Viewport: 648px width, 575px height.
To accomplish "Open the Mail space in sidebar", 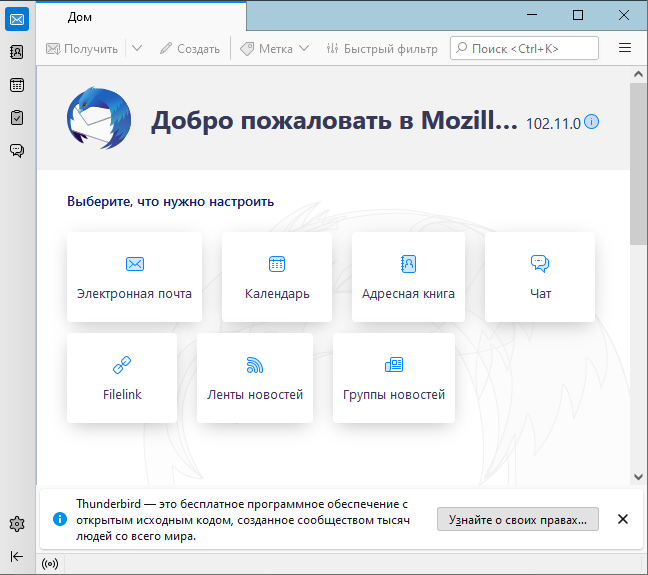I will 17,19.
